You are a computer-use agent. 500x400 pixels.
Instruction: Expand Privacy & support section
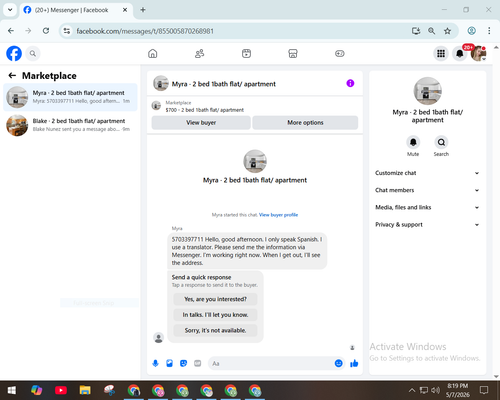point(427,225)
